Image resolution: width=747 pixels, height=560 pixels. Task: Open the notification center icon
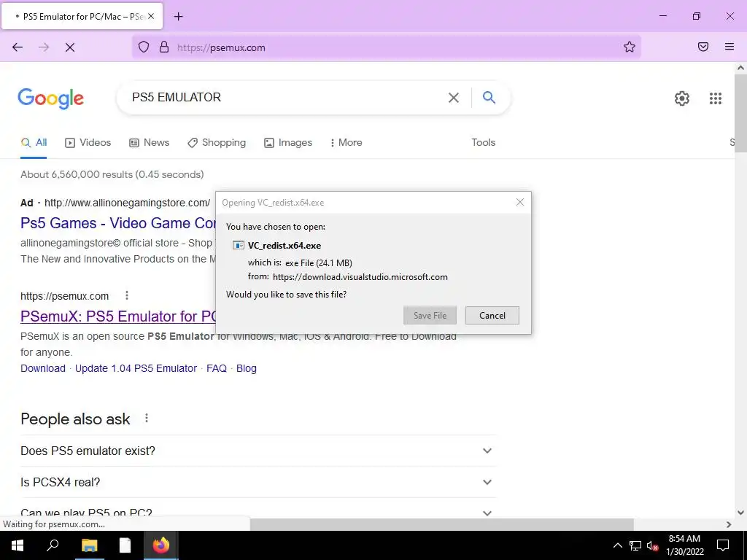[723, 545]
